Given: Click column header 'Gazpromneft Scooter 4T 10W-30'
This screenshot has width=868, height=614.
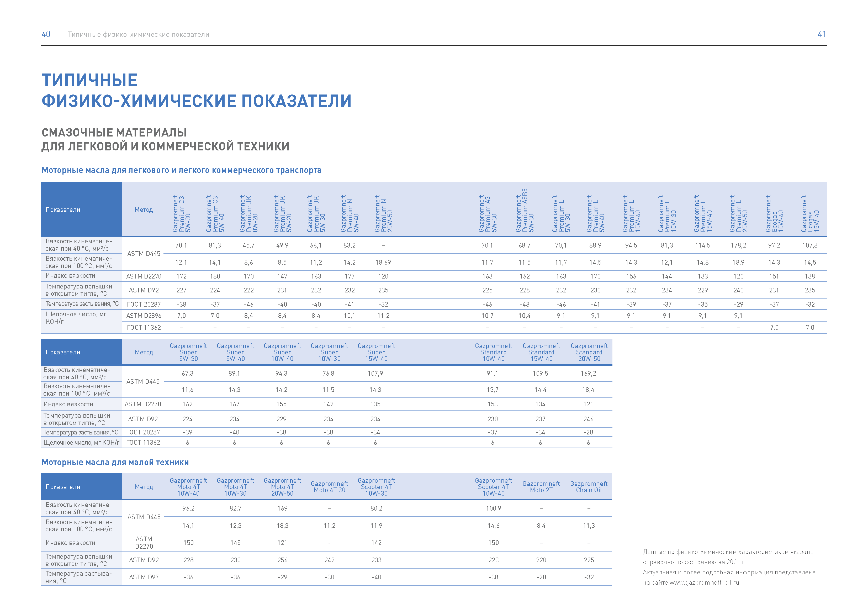Looking at the screenshot, I should tap(376, 487).
